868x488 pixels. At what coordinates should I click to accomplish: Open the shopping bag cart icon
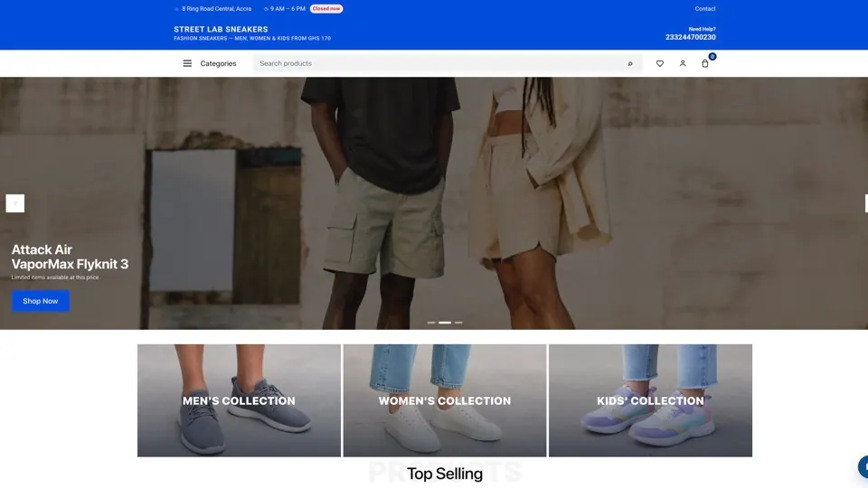click(704, 63)
